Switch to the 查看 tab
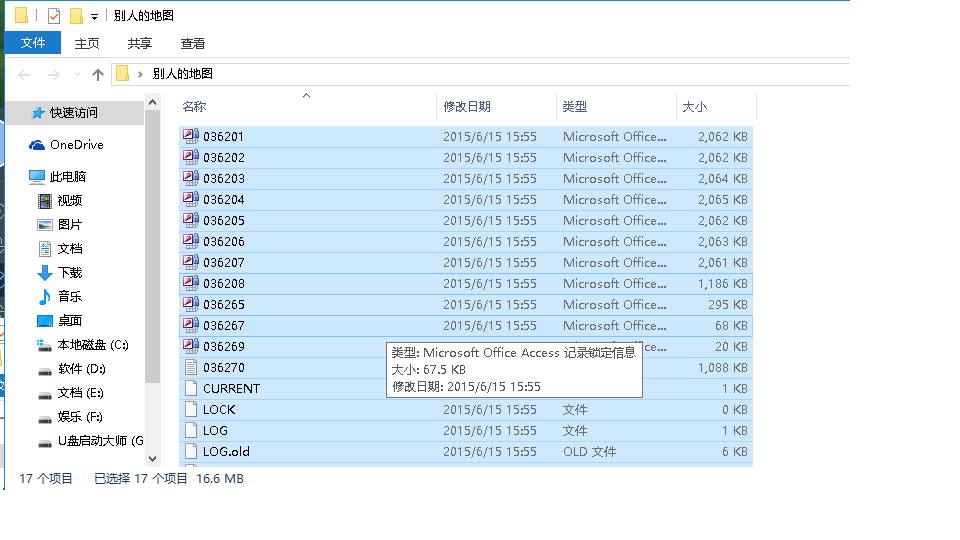The width and height of the screenshot is (960, 540). tap(192, 43)
